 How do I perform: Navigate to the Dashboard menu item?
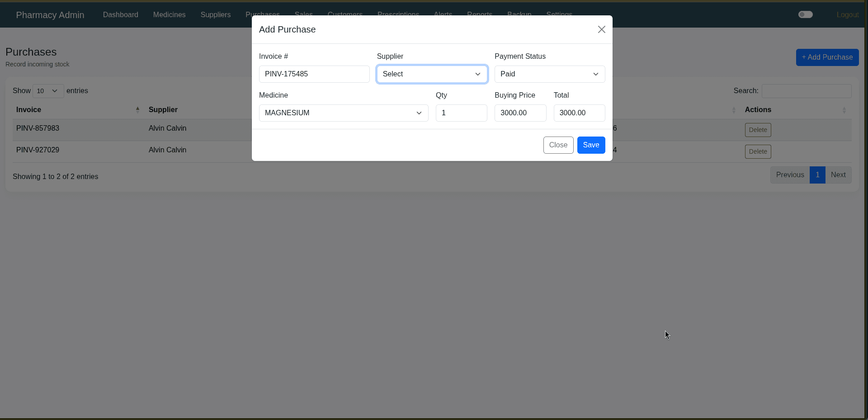(120, 14)
